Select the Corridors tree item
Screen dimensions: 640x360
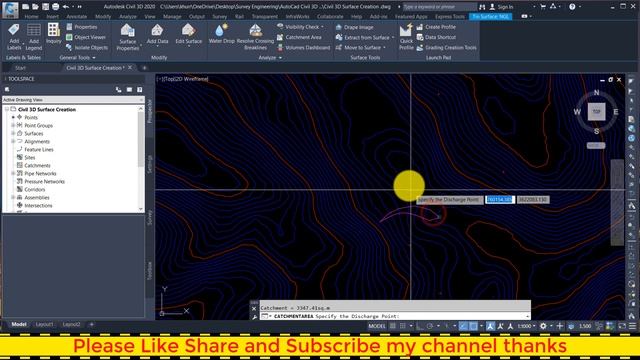[x=34, y=189]
